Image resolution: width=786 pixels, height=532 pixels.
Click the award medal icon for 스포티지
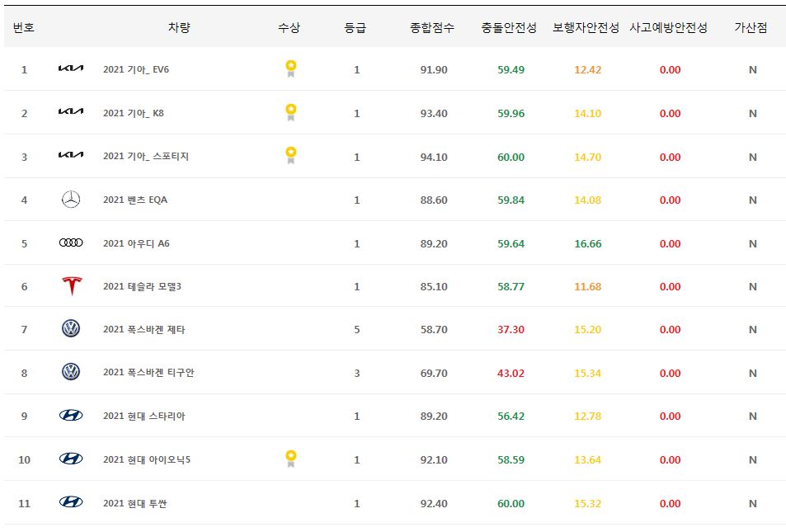click(x=291, y=155)
